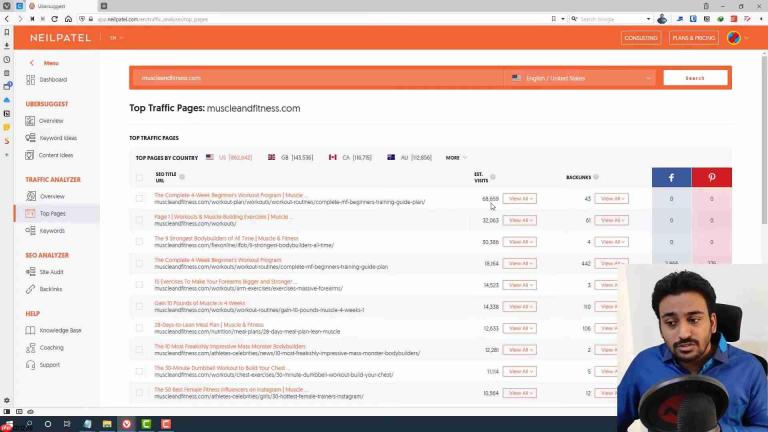Click the domain search input field
Viewport: 768px width, 432px height.
(318, 78)
